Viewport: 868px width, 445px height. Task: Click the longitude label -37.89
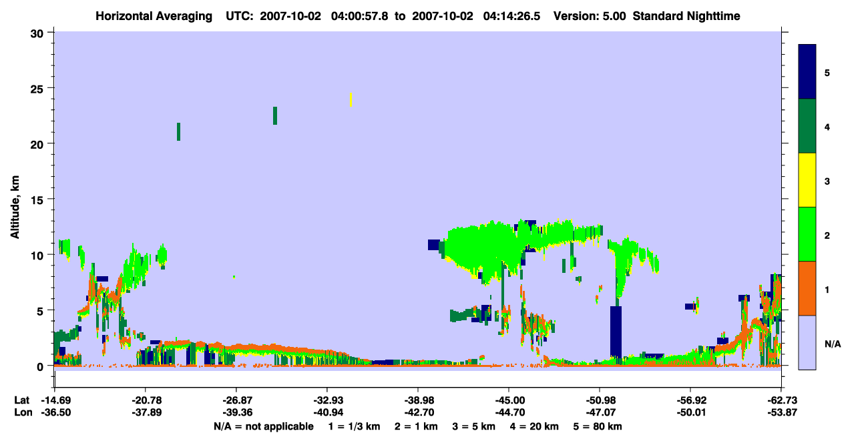145,412
